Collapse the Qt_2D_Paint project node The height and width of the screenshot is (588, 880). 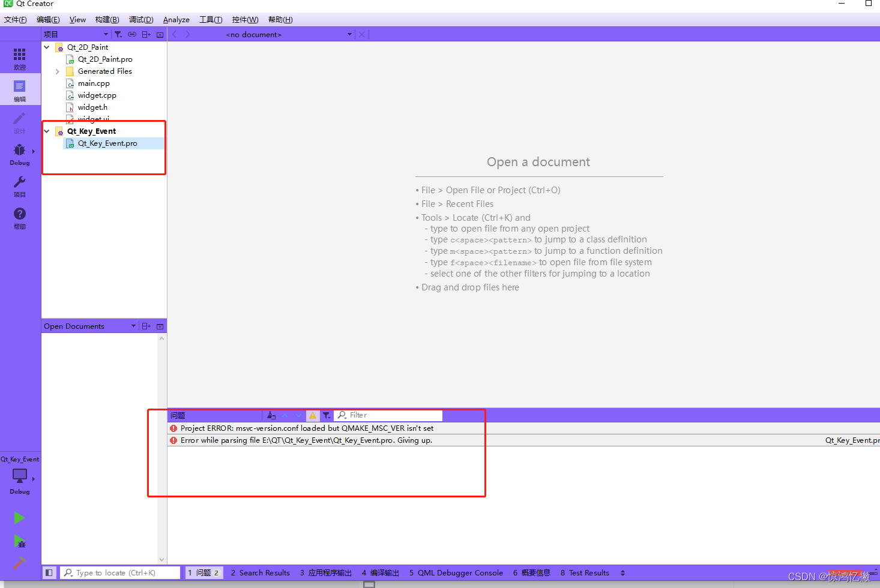(x=47, y=47)
